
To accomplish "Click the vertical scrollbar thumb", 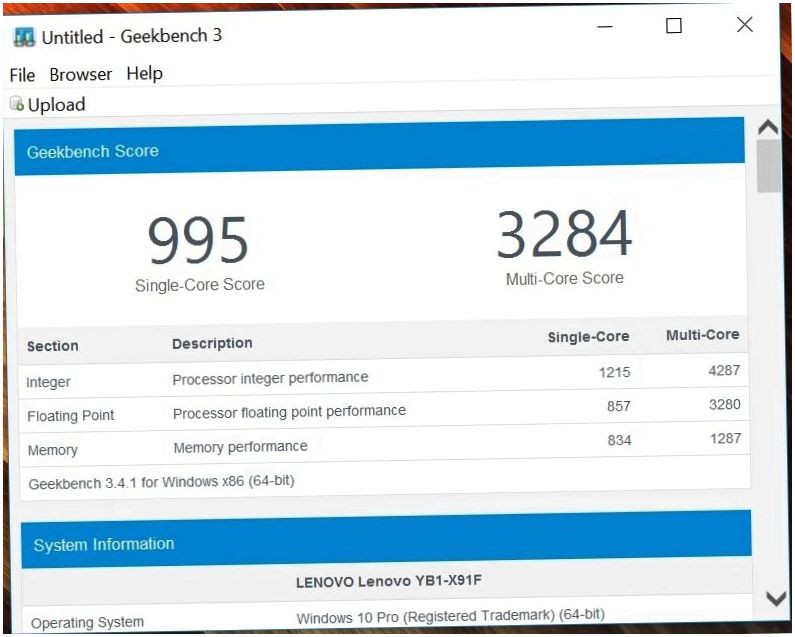I will (769, 166).
